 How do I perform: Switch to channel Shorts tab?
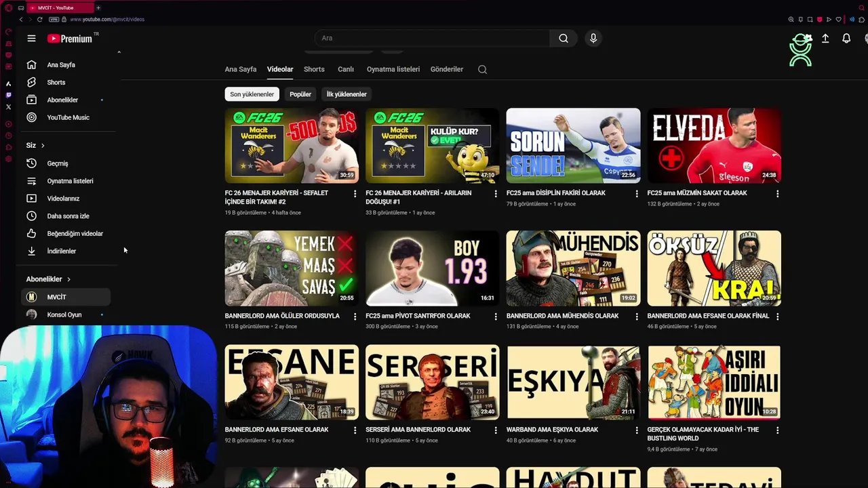tap(314, 69)
